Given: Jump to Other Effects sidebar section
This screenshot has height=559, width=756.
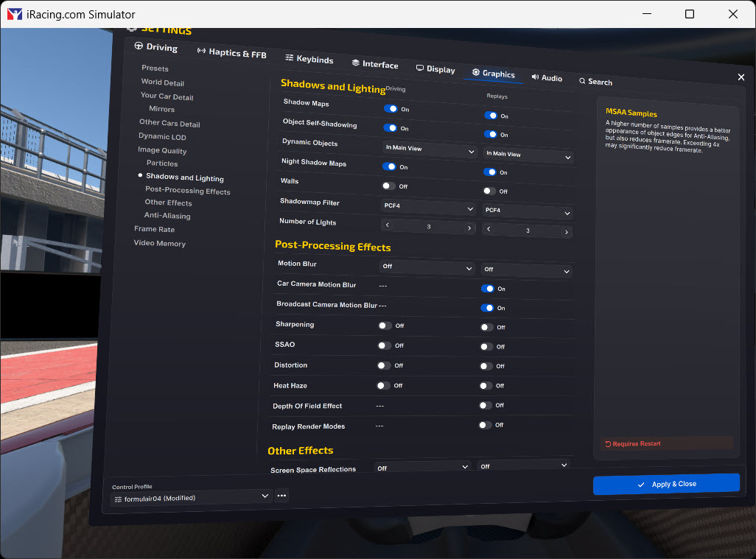Looking at the screenshot, I should point(168,203).
